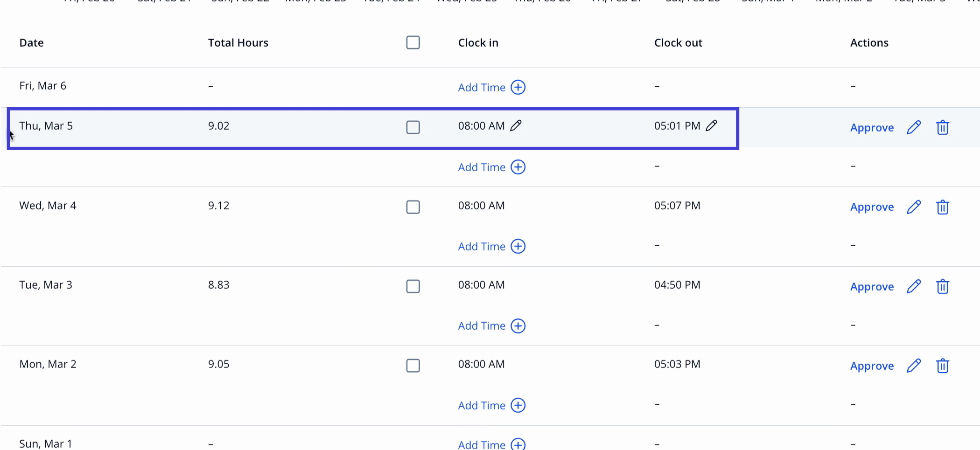This screenshot has width=980, height=450.
Task: Click Add Time link for Sun, Mar 1
Action: tap(482, 445)
